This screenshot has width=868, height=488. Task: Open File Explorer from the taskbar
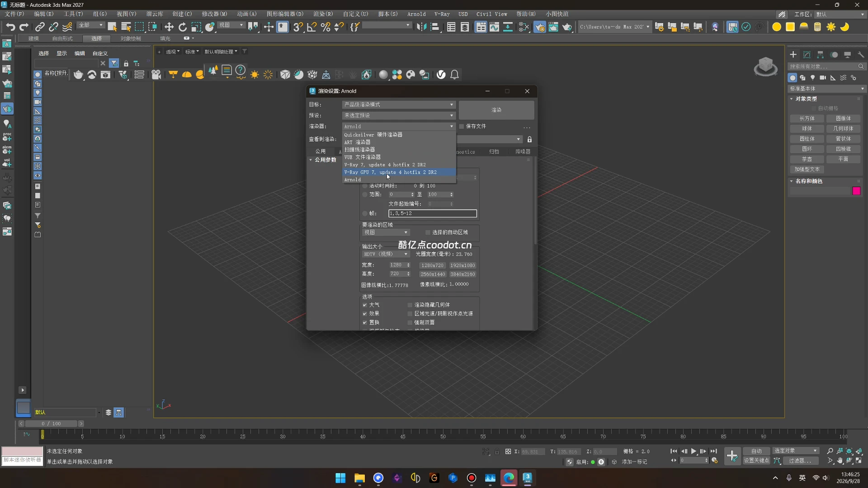coord(359,478)
